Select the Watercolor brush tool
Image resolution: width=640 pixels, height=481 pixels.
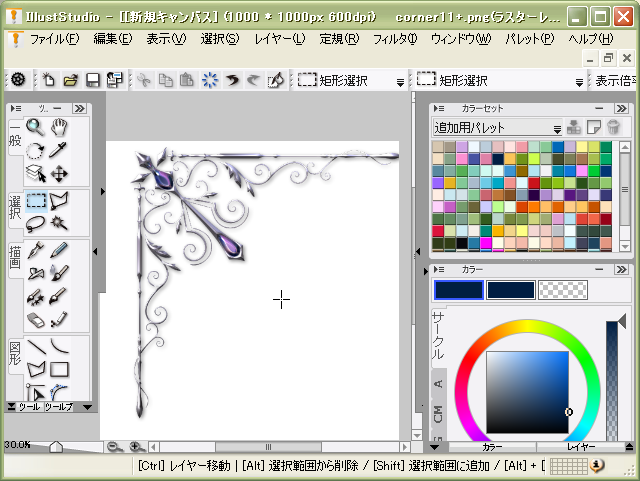[x=59, y=273]
